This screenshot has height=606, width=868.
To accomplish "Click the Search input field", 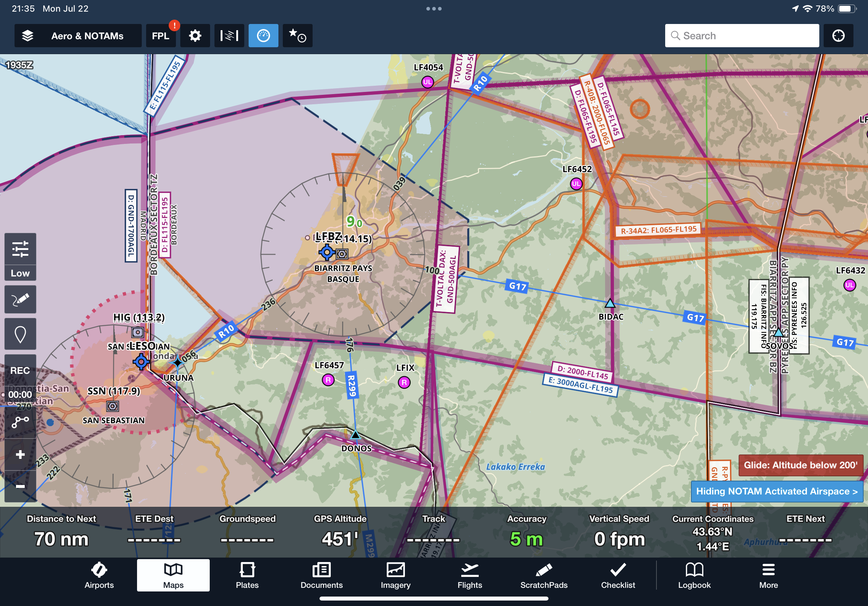I will coord(742,36).
